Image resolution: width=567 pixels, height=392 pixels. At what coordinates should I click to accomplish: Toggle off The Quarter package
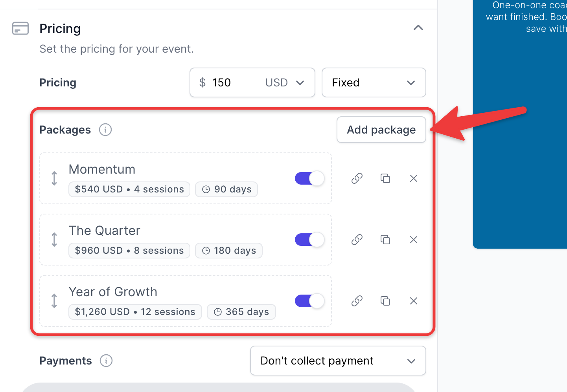coord(309,240)
